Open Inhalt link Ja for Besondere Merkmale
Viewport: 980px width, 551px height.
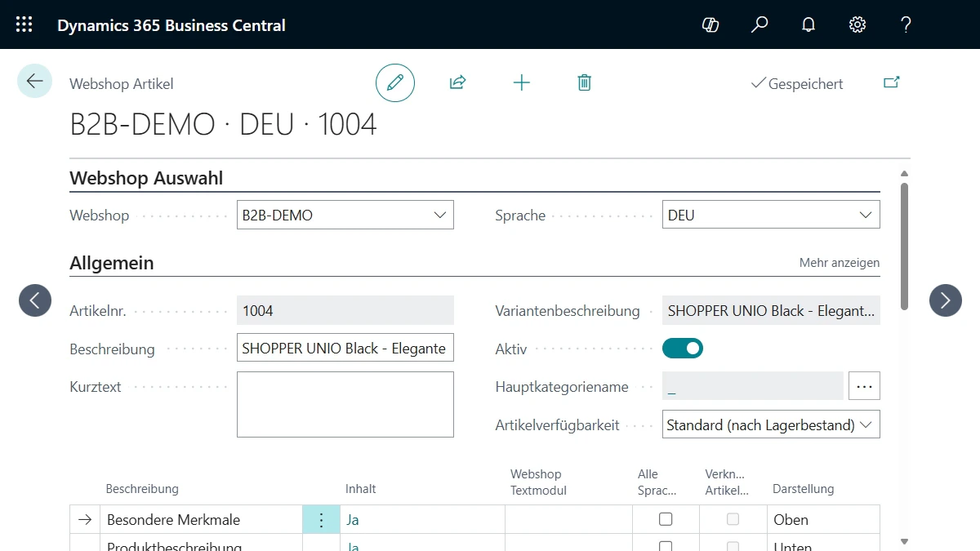point(353,520)
